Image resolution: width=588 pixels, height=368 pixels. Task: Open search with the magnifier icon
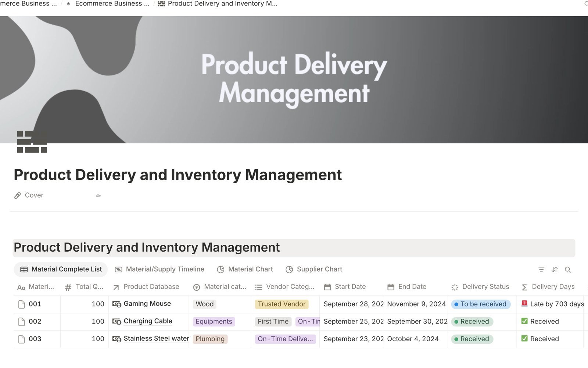568,270
